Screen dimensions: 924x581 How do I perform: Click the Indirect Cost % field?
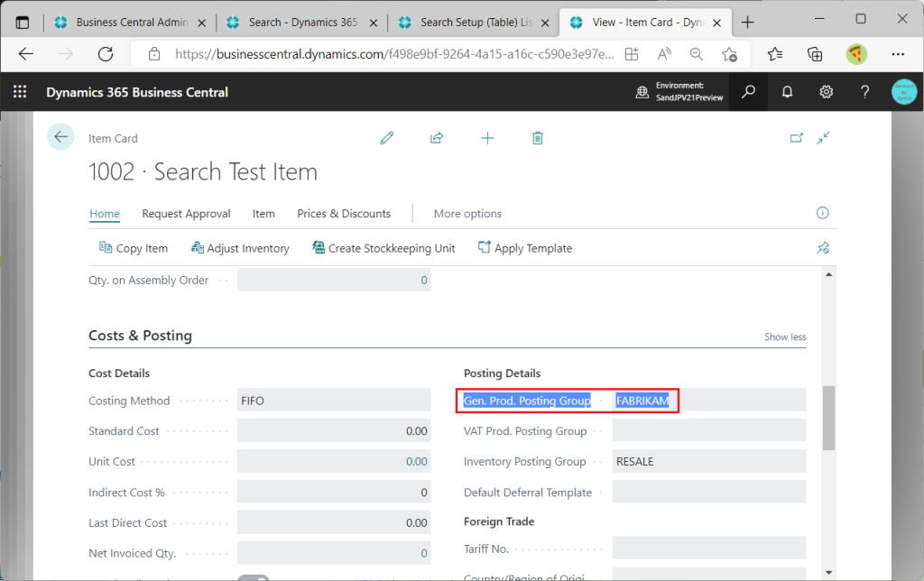334,492
